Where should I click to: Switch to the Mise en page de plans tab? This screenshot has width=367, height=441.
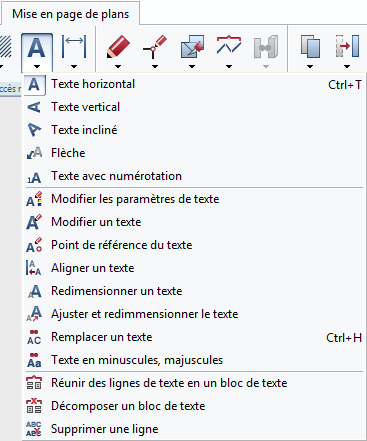coord(70,14)
